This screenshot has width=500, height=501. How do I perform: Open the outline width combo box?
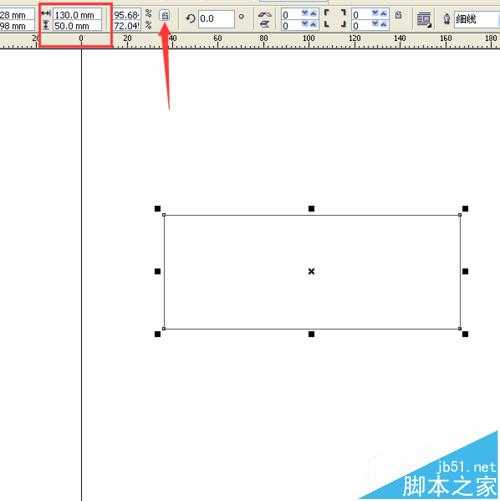[x=477, y=19]
